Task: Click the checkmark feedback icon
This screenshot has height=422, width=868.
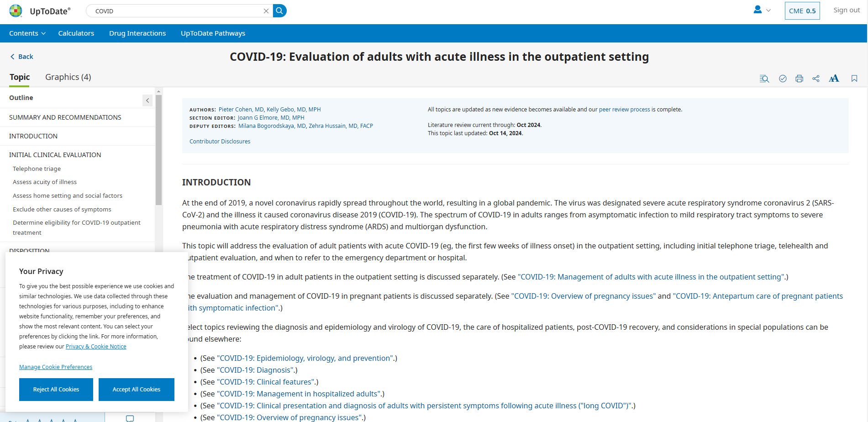Action: click(783, 79)
